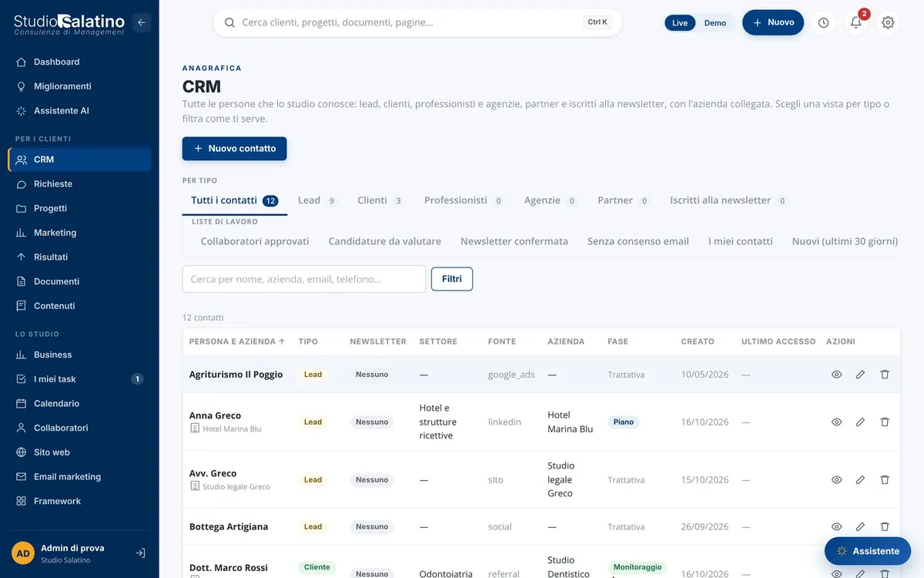Image resolution: width=924 pixels, height=578 pixels.
Task: View Anna Greco contact with eye icon
Action: point(836,422)
